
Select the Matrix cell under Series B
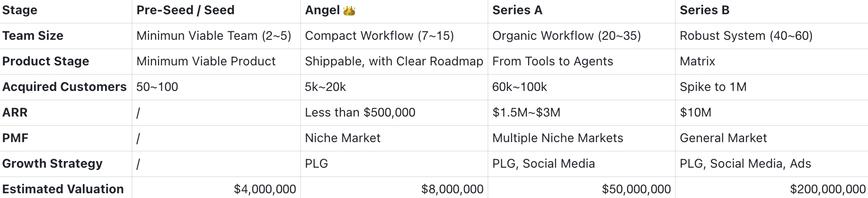coord(771,62)
